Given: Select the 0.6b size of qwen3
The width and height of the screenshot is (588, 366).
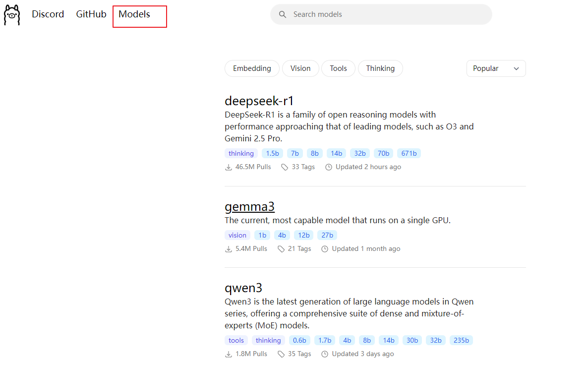Looking at the screenshot, I should coord(299,341).
